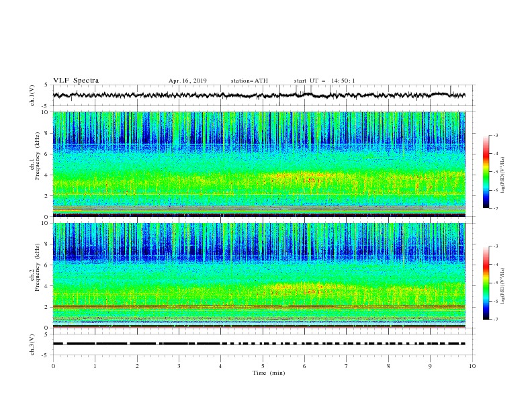Viewport: 532px width, 411px height.
Task: Click the time axis tick label "6"
Action: coord(304,366)
